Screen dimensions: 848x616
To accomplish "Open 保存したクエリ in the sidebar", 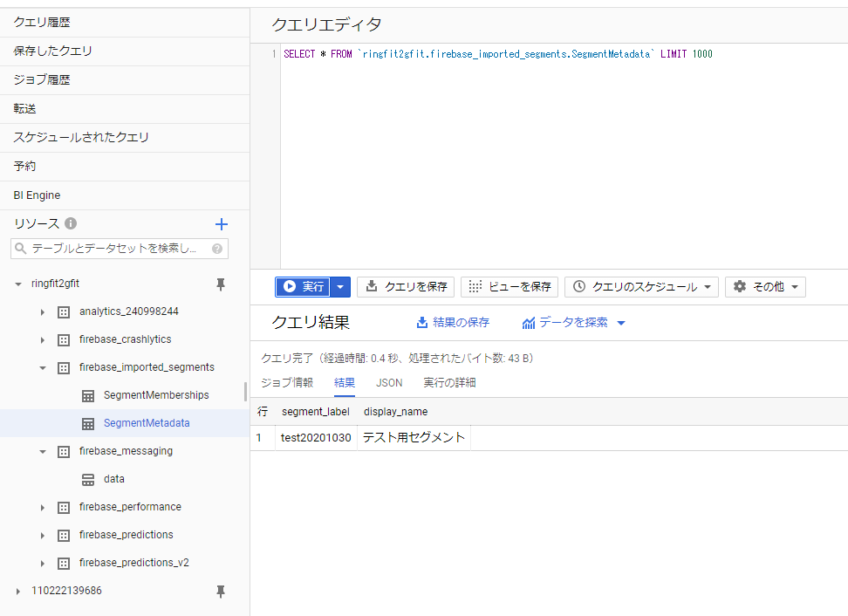I will click(x=125, y=51).
